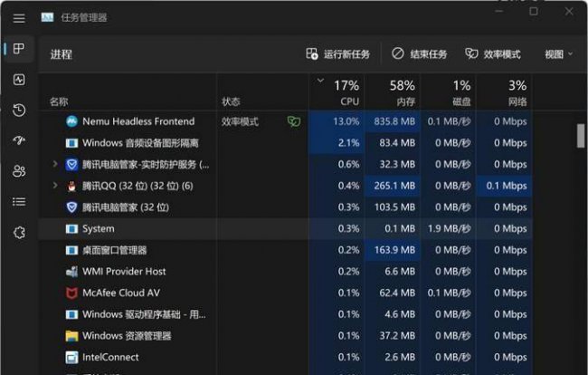The width and height of the screenshot is (588, 375).
Task: Click the sort chevron above CPU column
Action: click(x=320, y=81)
